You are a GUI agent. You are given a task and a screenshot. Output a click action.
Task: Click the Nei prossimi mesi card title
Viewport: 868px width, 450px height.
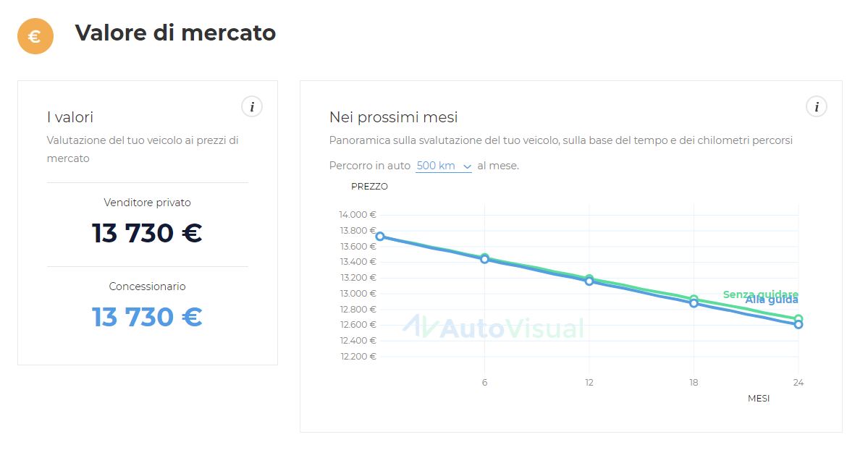[393, 117]
